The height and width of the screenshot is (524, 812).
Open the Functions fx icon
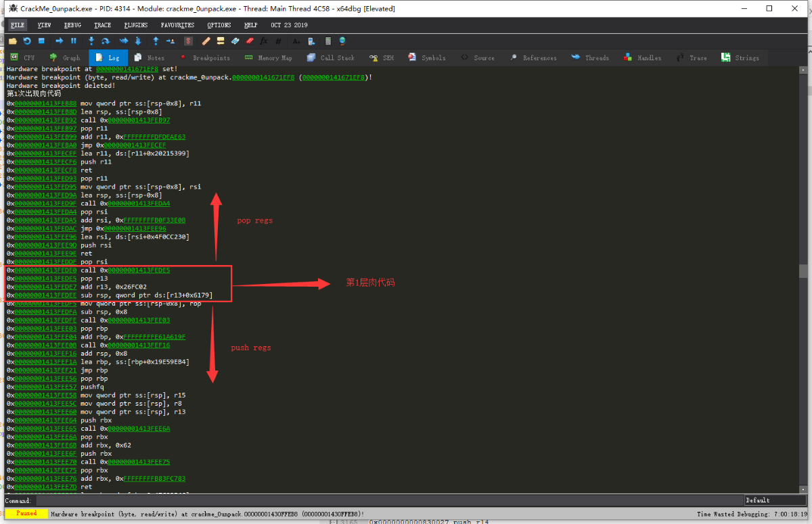click(x=264, y=41)
